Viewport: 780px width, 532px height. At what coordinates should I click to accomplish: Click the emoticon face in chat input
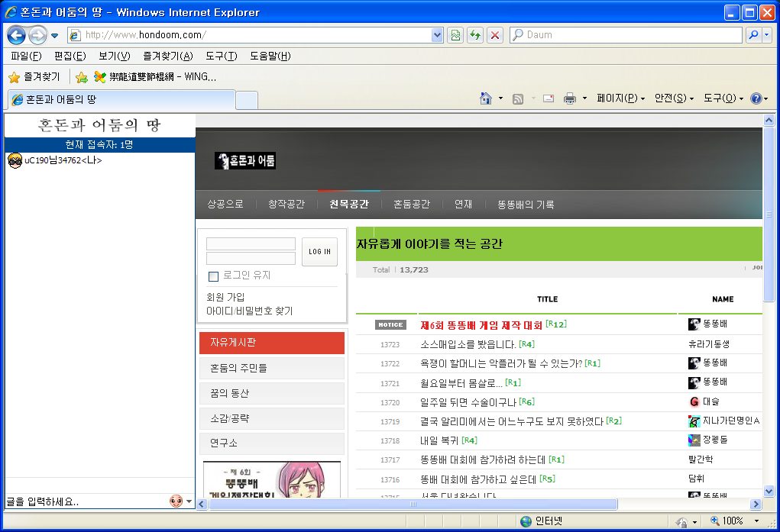pos(176,501)
